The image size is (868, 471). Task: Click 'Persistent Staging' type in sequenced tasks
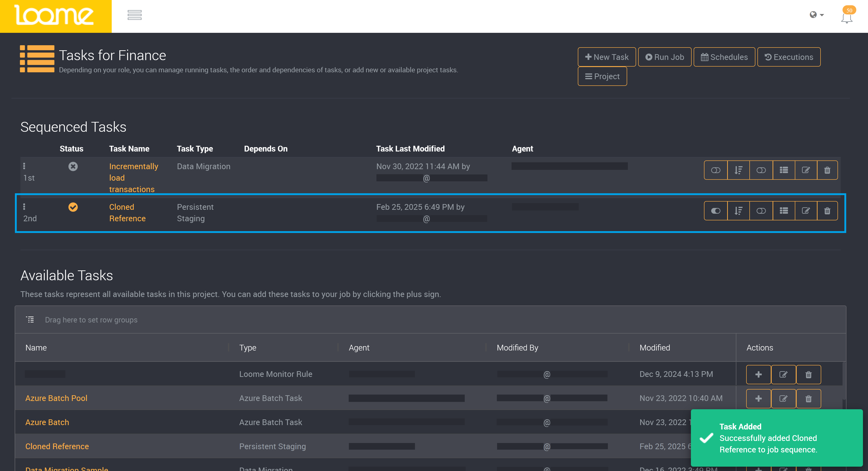pyautogui.click(x=195, y=213)
